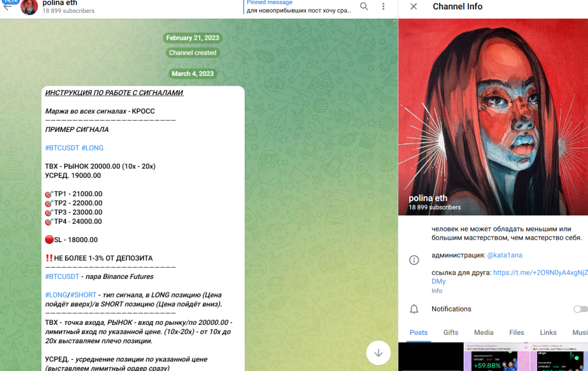This screenshot has width=588, height=371.
Task: Click the 'TP4 - 24000.00' line
Action: pyautogui.click(x=74, y=222)
